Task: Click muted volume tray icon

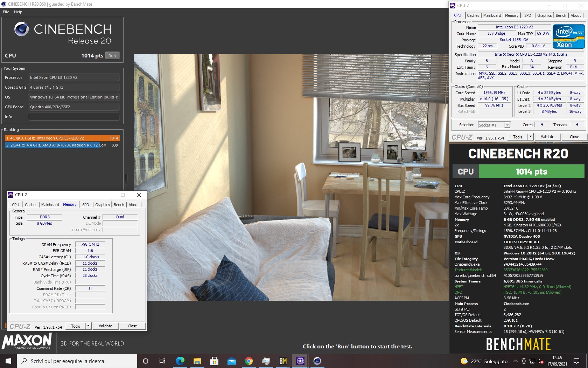Action: [x=540, y=361]
